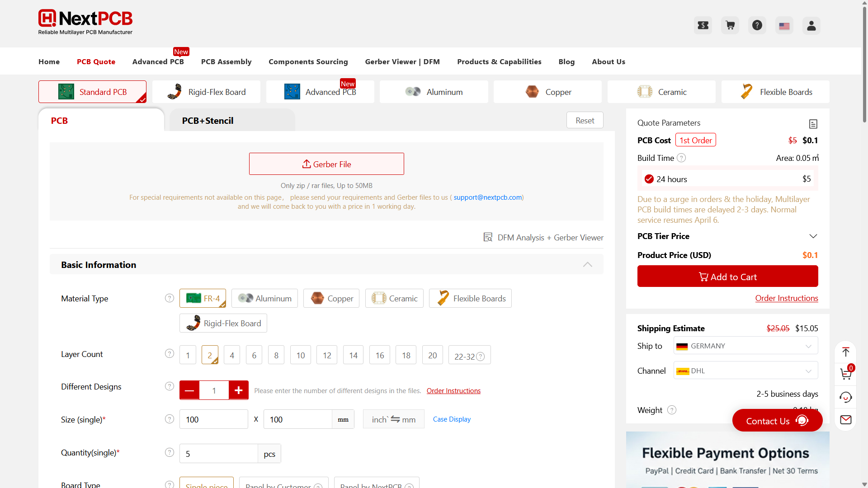The image size is (868, 488).
Task: Open the help question mark icon
Action: pyautogui.click(x=757, y=25)
